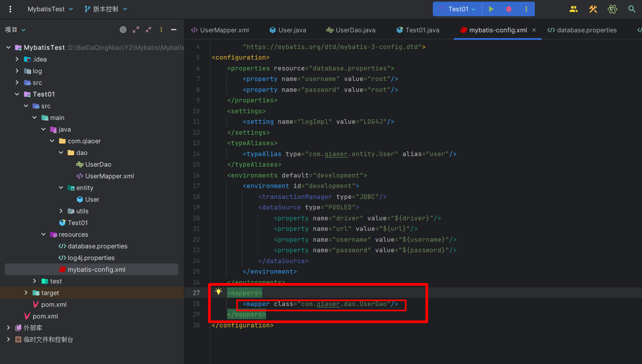Place caret on the closing </configuration> tag

(x=243, y=325)
